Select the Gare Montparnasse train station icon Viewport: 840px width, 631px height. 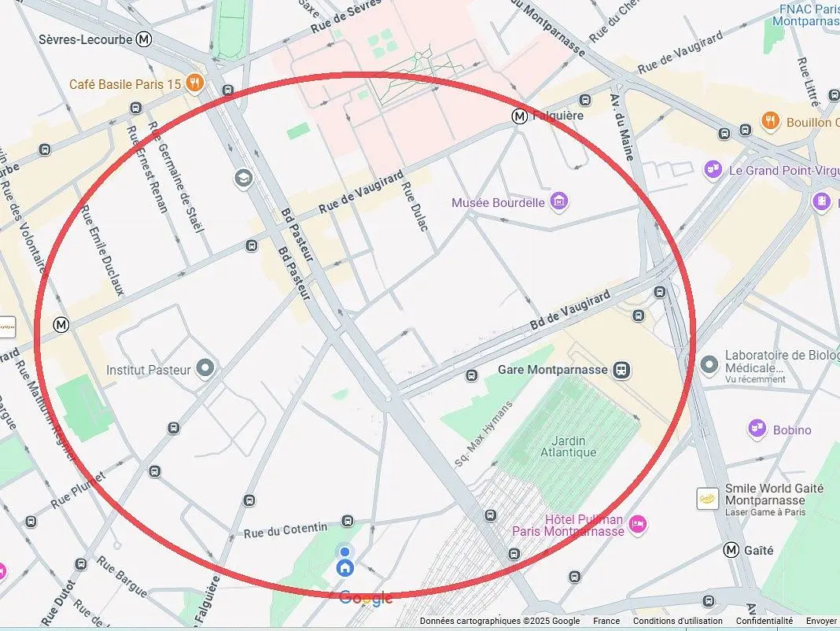tap(621, 370)
